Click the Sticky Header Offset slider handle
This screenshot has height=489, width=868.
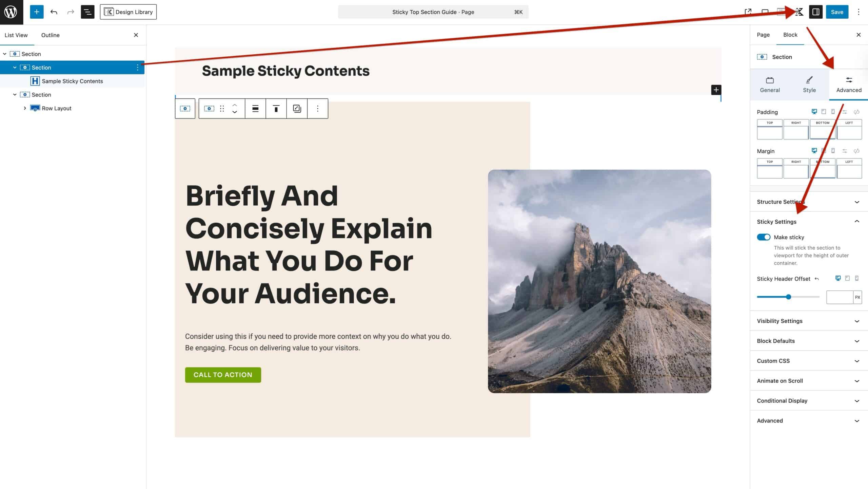click(x=789, y=297)
